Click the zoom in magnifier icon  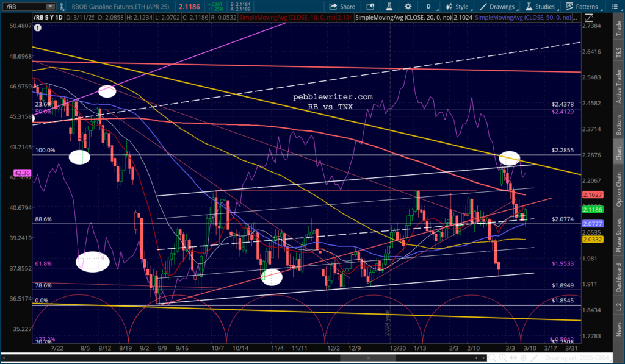[503, 358]
